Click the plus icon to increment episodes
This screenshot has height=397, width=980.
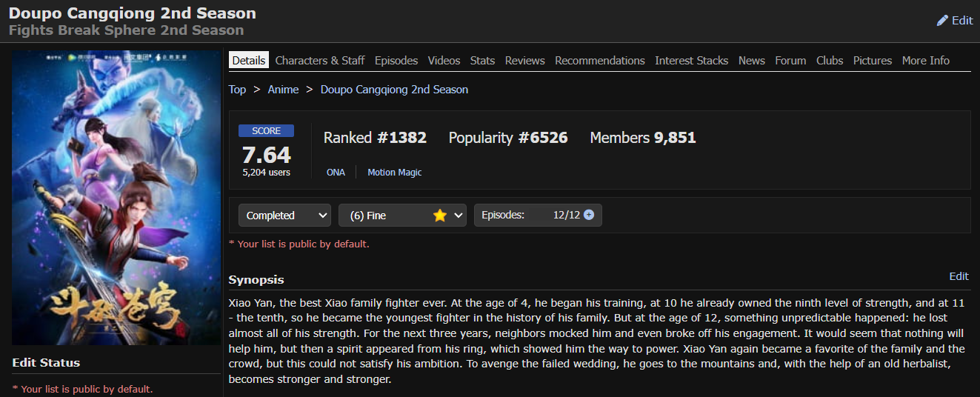click(x=589, y=215)
